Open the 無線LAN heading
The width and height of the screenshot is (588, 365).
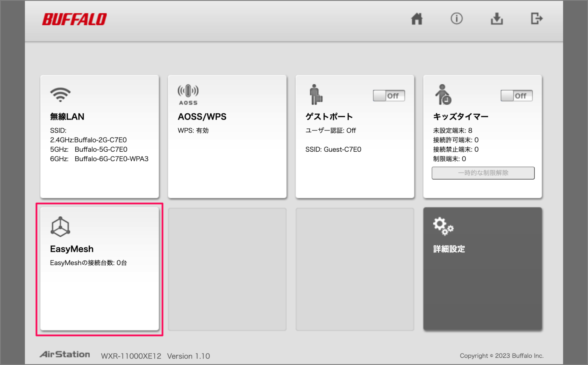[x=67, y=117]
